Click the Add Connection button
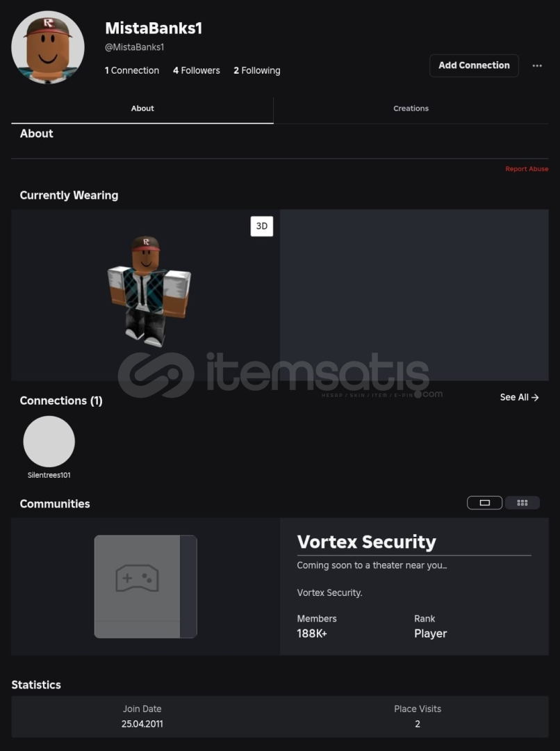560x751 pixels. (x=474, y=65)
